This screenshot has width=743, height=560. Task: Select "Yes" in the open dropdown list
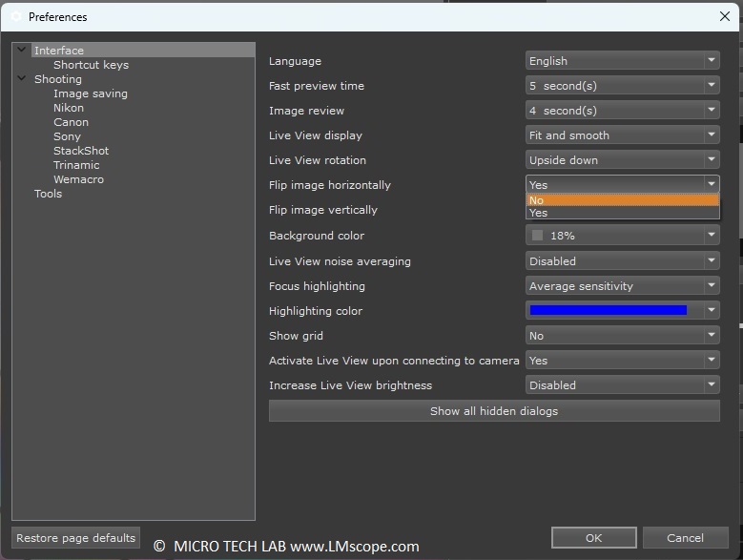tap(622, 213)
